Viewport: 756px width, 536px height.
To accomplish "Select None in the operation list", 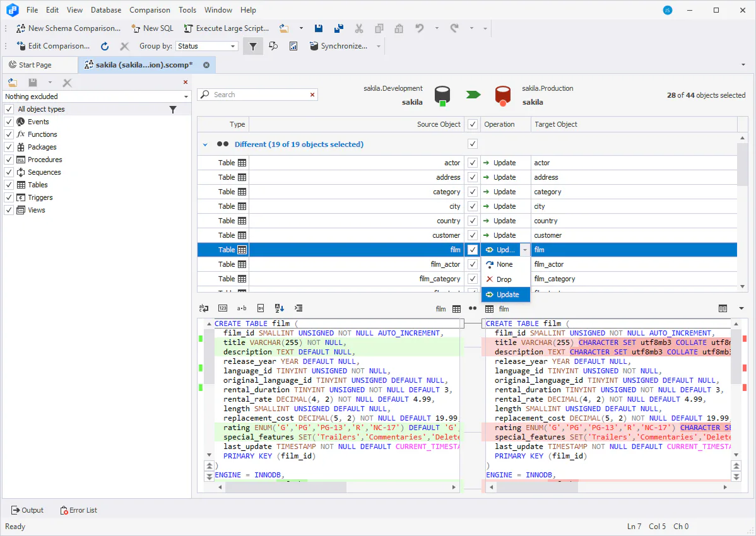I will 505,264.
